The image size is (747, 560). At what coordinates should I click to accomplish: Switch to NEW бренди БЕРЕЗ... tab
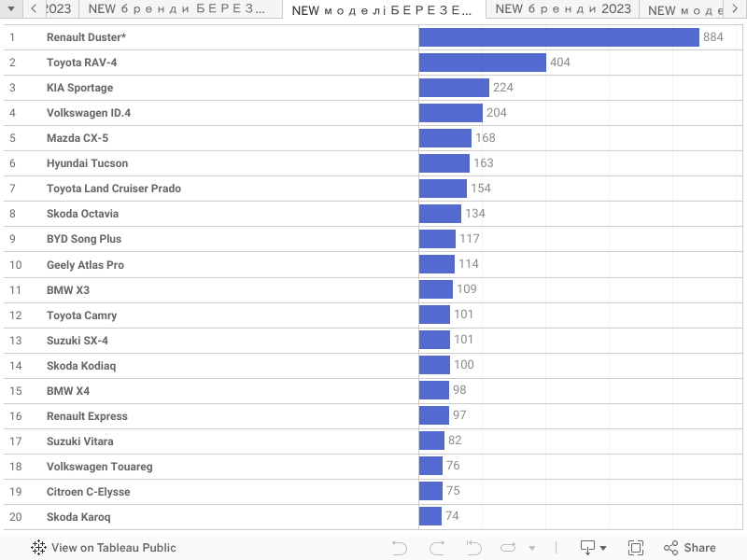click(x=180, y=8)
